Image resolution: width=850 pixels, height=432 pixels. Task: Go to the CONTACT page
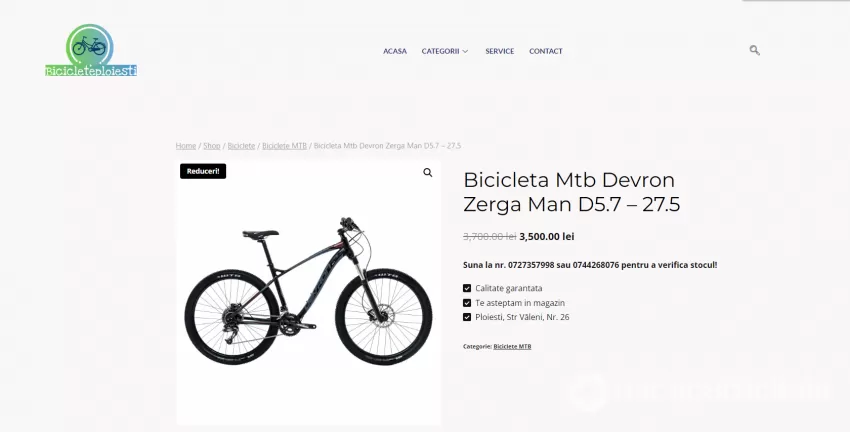pos(545,51)
